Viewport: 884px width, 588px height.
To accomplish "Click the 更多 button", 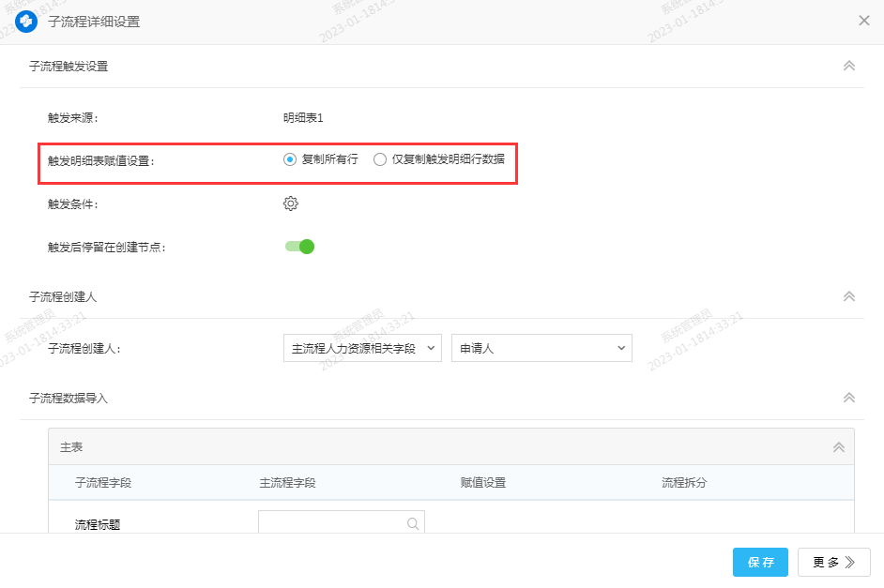I will click(x=834, y=562).
